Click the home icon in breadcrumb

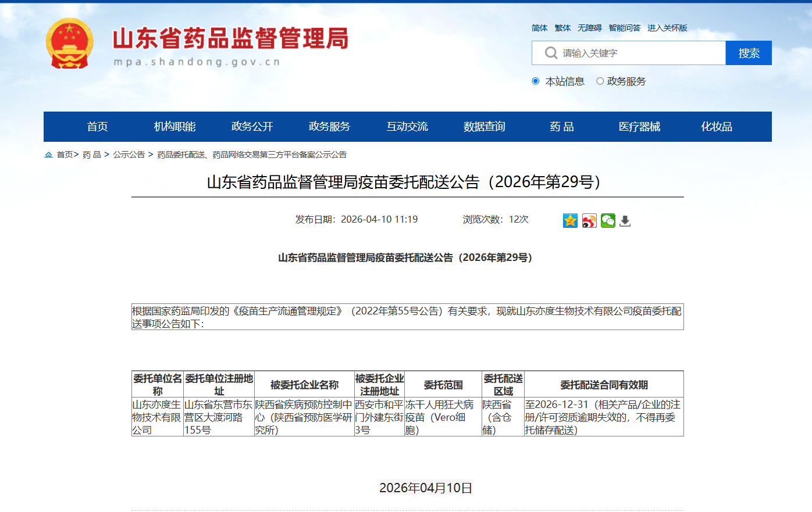tap(48, 155)
